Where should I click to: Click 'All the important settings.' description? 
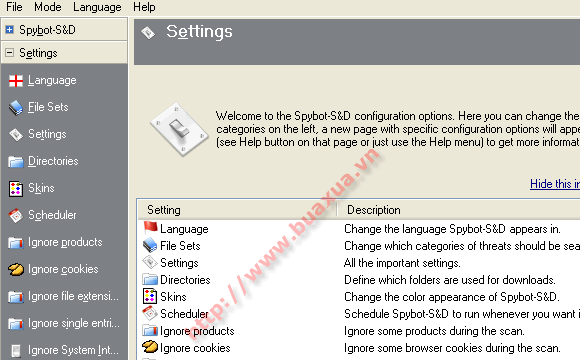click(x=402, y=263)
